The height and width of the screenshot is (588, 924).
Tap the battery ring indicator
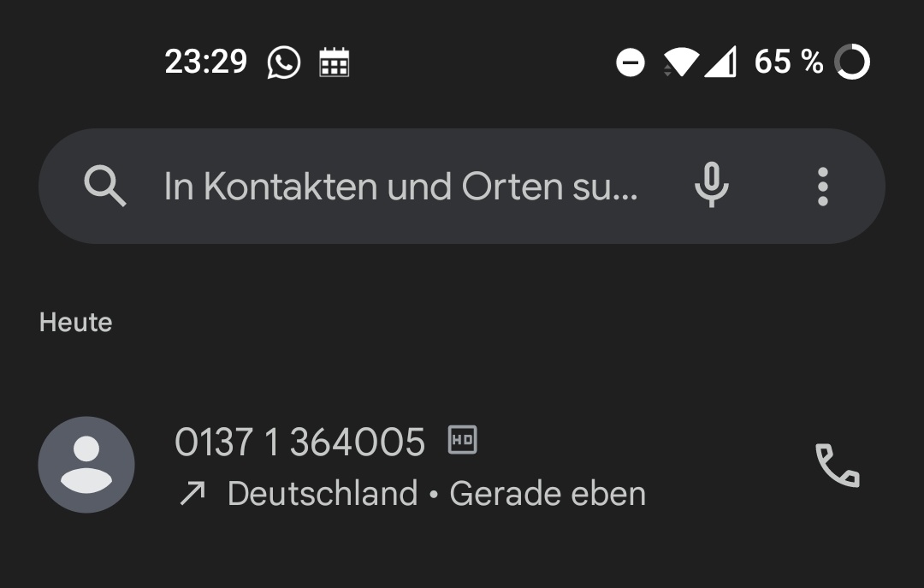(852, 62)
